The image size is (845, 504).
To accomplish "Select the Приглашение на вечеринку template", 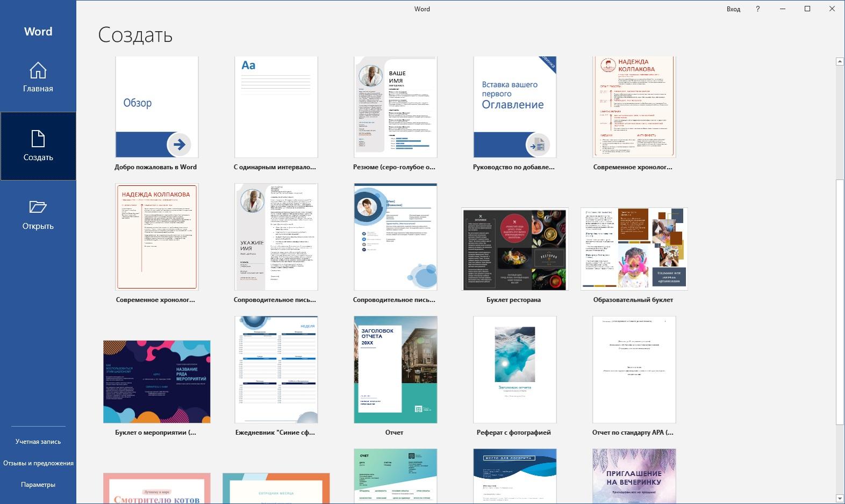I will [x=634, y=477].
